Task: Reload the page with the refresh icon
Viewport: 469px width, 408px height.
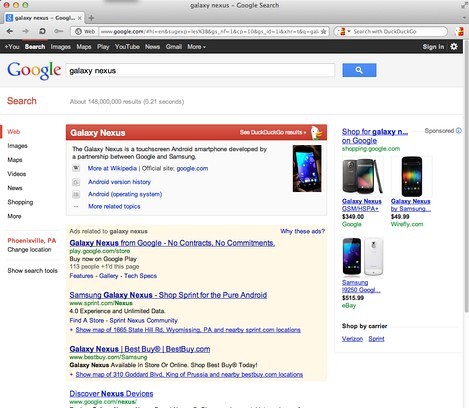Action: click(x=42, y=31)
